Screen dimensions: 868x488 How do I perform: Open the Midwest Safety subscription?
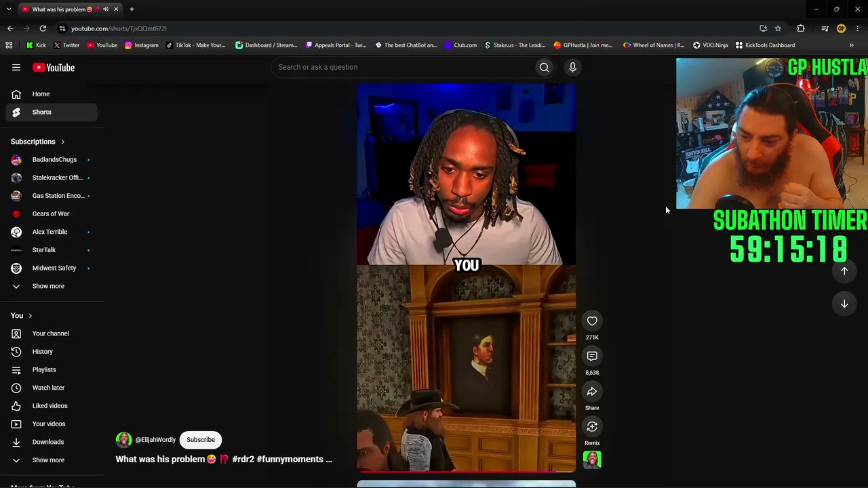52,268
